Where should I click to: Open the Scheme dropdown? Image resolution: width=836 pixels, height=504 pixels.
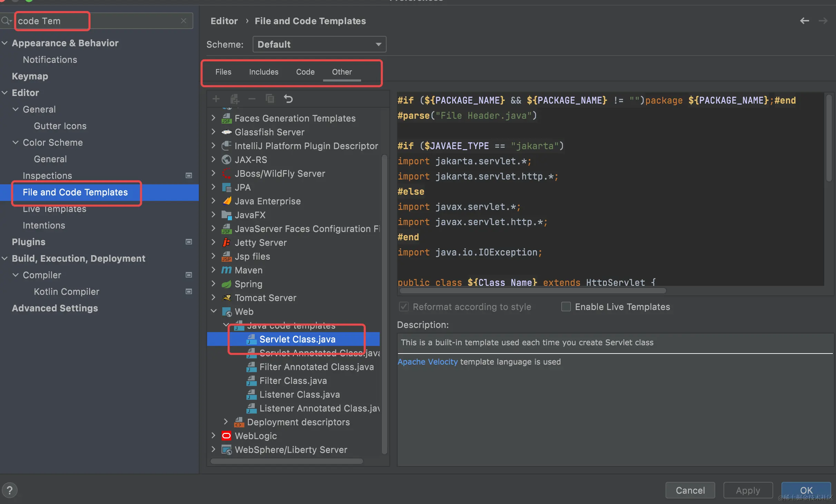319,44
